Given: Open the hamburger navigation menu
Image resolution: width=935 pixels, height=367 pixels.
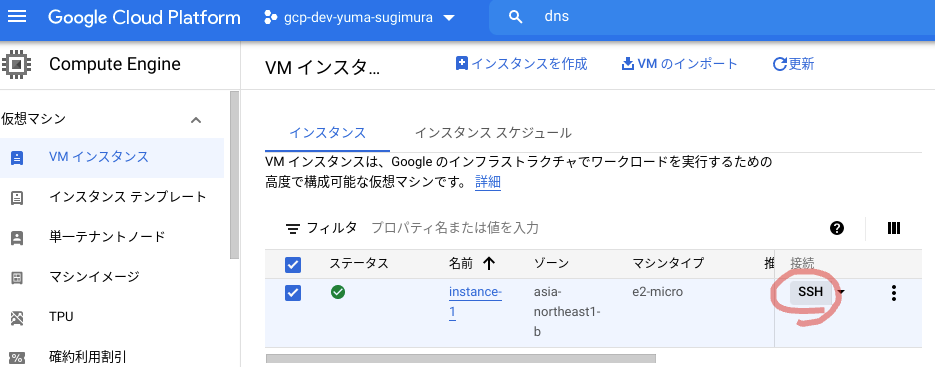Looking at the screenshot, I should coord(17,17).
